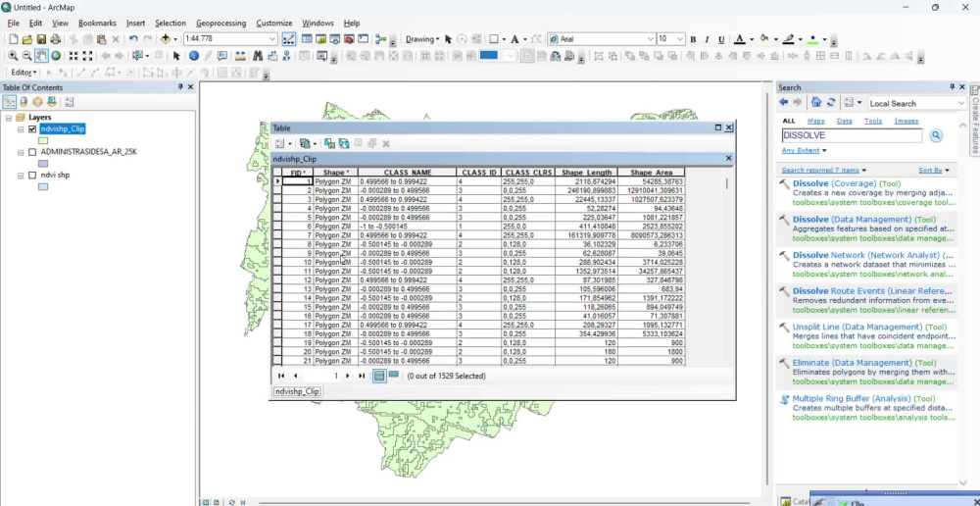980x506 pixels.
Task: Click the Fixed Zoom Out icon
Action: click(x=87, y=56)
